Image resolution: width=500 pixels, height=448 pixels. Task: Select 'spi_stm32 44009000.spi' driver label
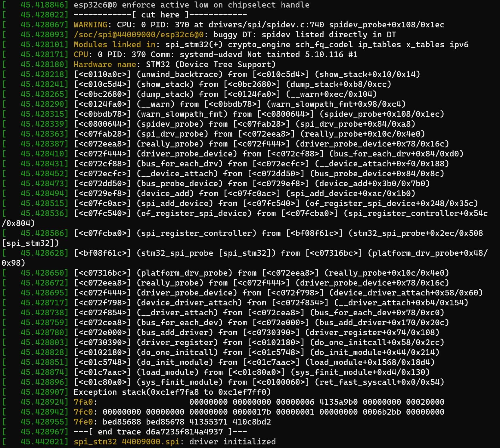tap(127, 442)
